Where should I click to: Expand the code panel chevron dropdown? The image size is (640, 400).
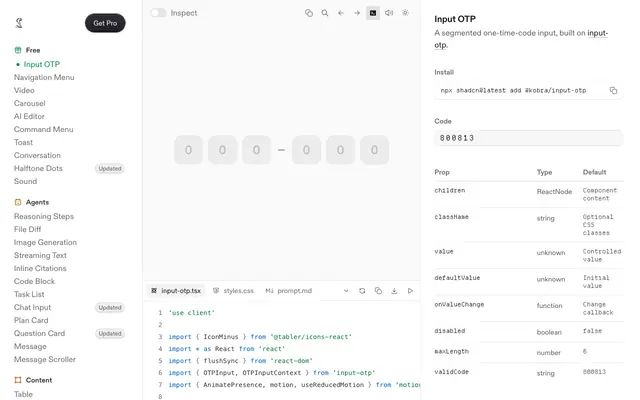pos(346,291)
